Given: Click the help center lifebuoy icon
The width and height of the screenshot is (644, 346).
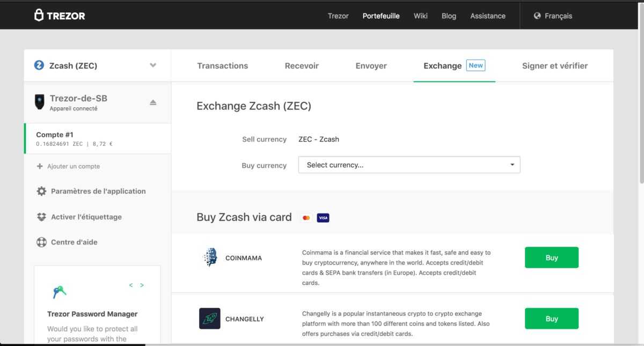Looking at the screenshot, I should 41,242.
